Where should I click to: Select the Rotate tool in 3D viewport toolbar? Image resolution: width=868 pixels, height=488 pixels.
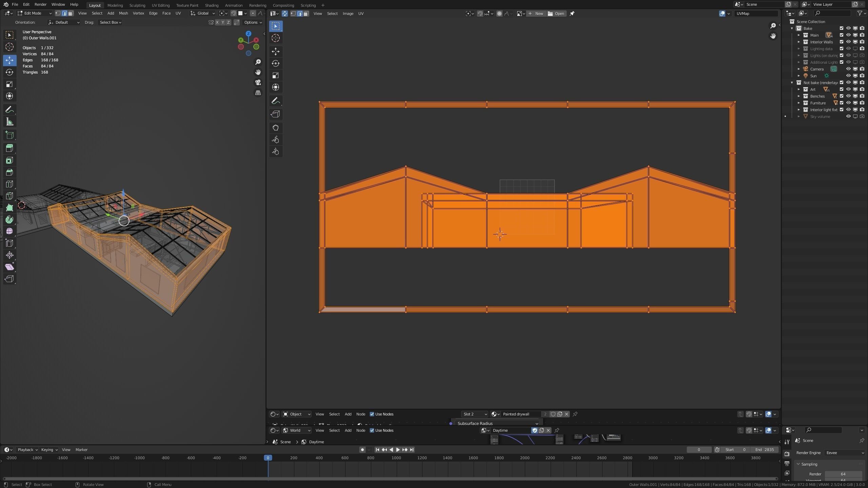point(9,72)
